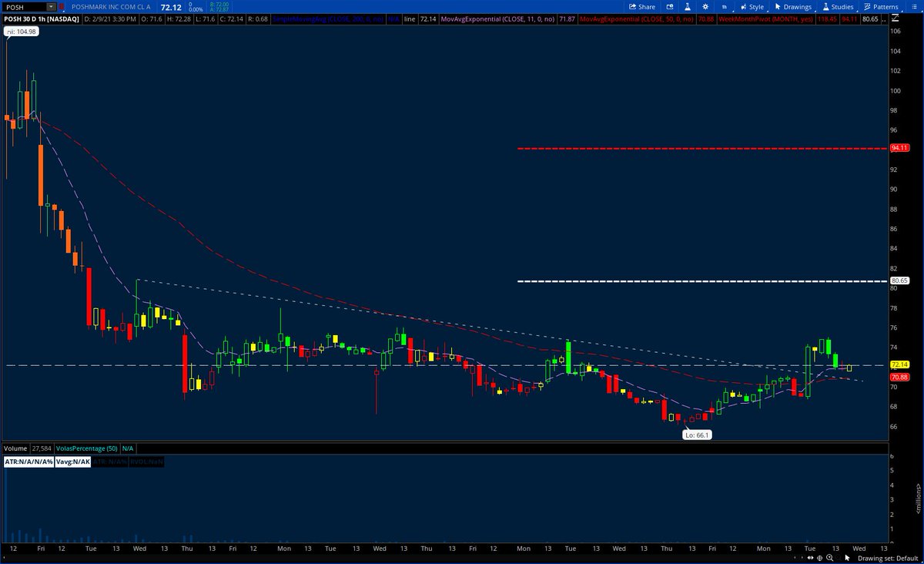Open chart settings gear icon
Screen dimensions: 924x564
click(x=705, y=7)
